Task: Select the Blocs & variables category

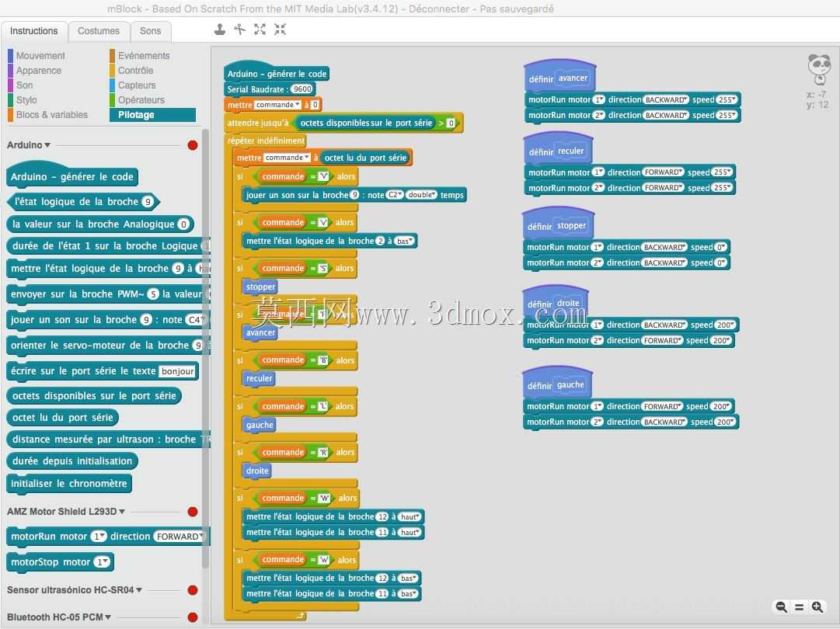Action: (x=51, y=115)
